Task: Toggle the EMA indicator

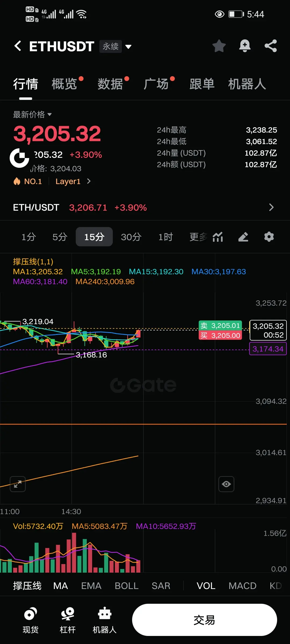Action: (x=91, y=586)
